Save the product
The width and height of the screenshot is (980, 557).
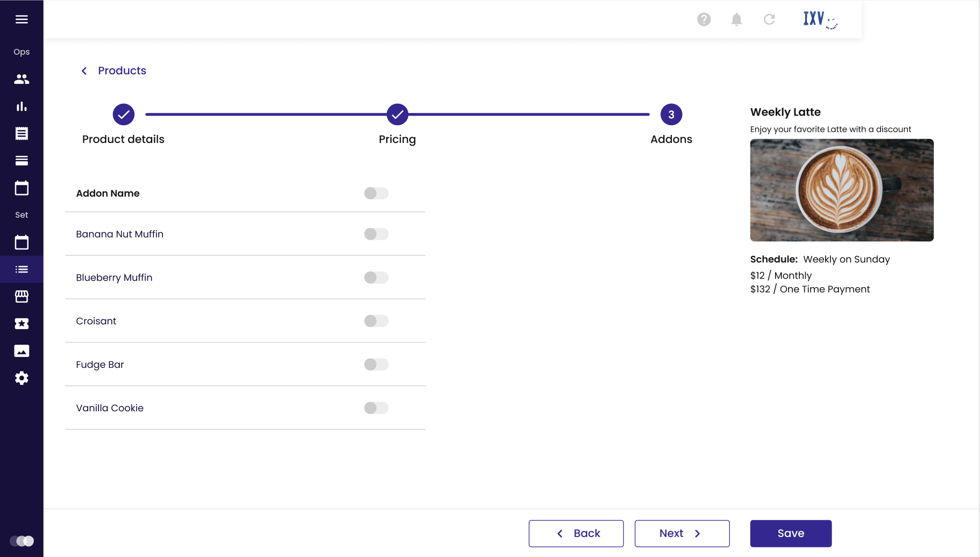(x=791, y=533)
